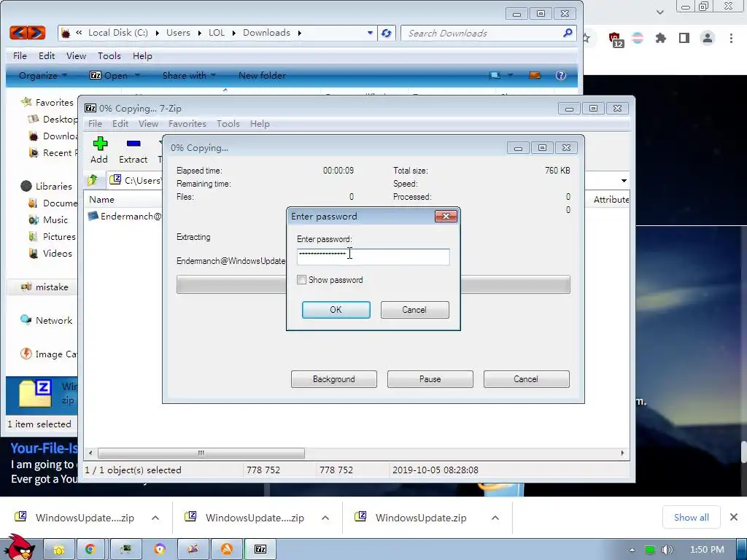The height and width of the screenshot is (560, 747).
Task: Expand the Open button dropdown arrow
Action: point(137,75)
